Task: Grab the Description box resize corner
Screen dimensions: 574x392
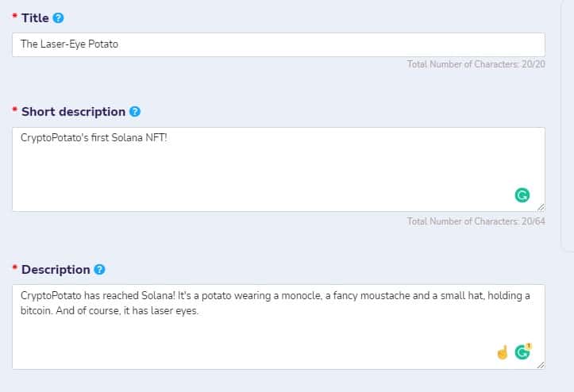Action: point(541,365)
